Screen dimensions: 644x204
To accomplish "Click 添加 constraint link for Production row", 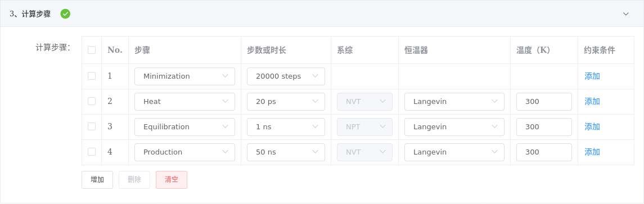I will (x=592, y=152).
